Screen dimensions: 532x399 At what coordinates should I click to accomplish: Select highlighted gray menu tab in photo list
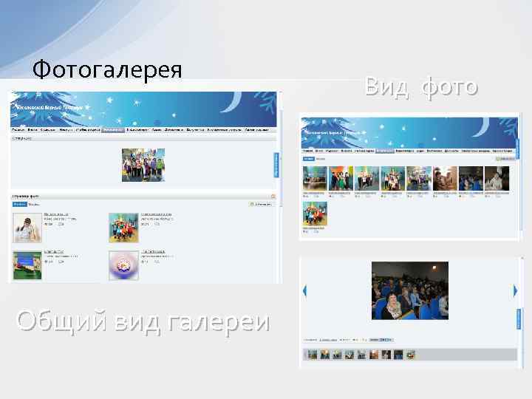[385, 151]
